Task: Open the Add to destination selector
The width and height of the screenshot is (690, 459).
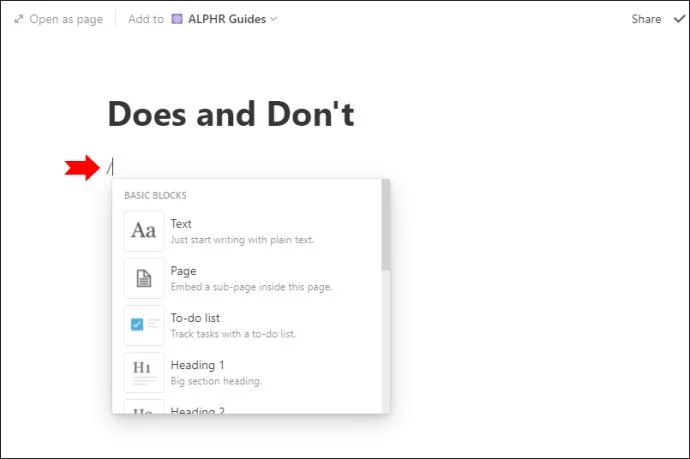Action: tap(146, 19)
